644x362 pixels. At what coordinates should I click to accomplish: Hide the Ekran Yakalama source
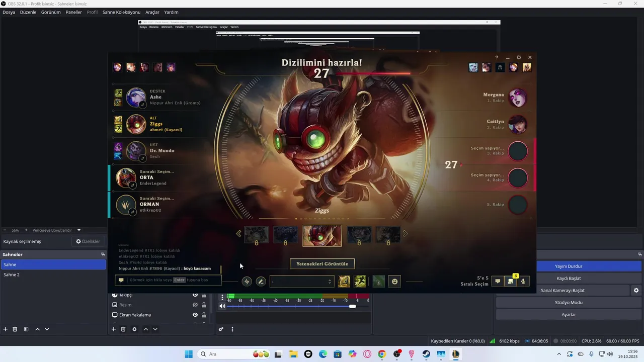tap(195, 315)
